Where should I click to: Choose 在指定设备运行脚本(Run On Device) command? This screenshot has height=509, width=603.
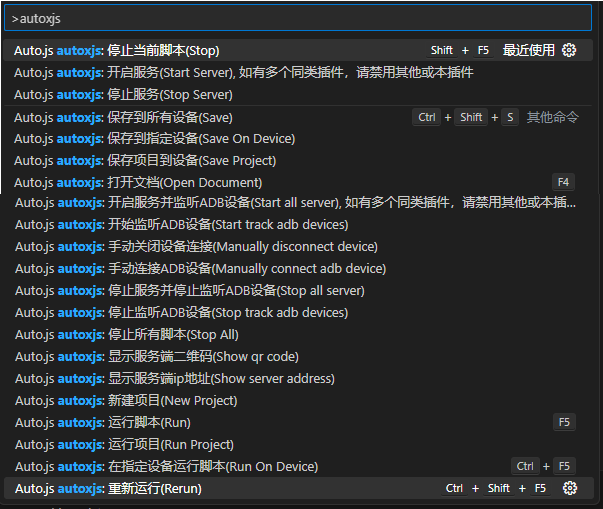(x=298, y=466)
